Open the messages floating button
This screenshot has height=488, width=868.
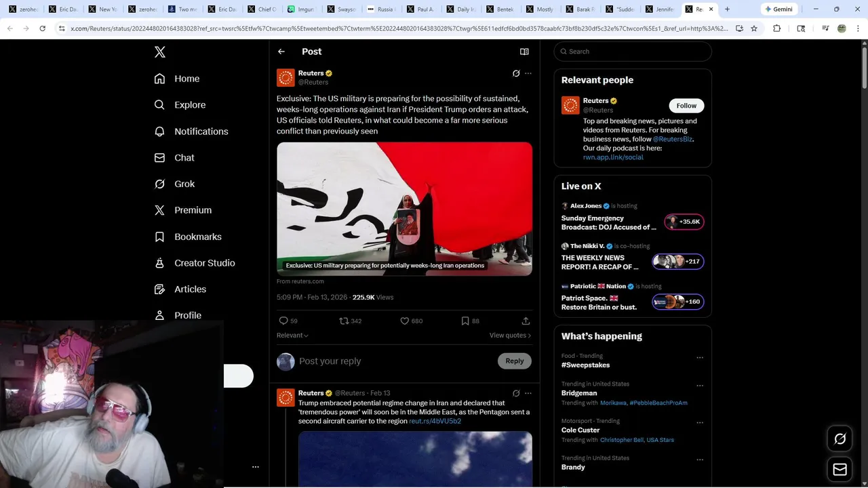coord(840,469)
